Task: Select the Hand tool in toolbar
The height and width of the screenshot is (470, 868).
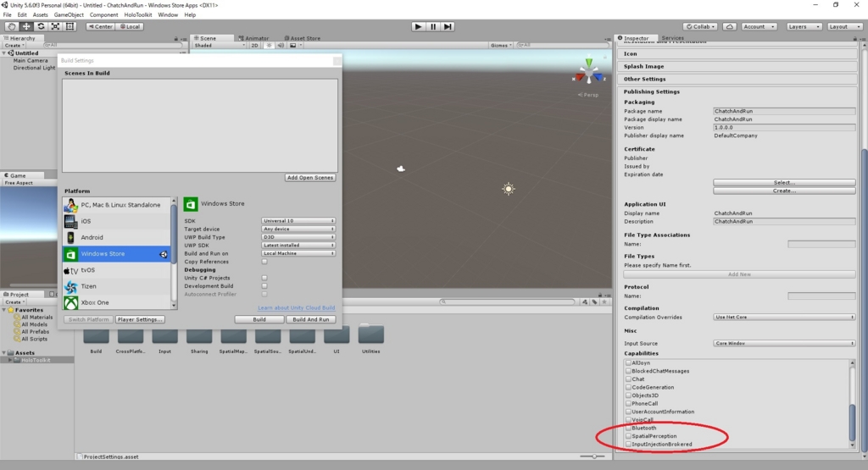Action: pos(11,26)
